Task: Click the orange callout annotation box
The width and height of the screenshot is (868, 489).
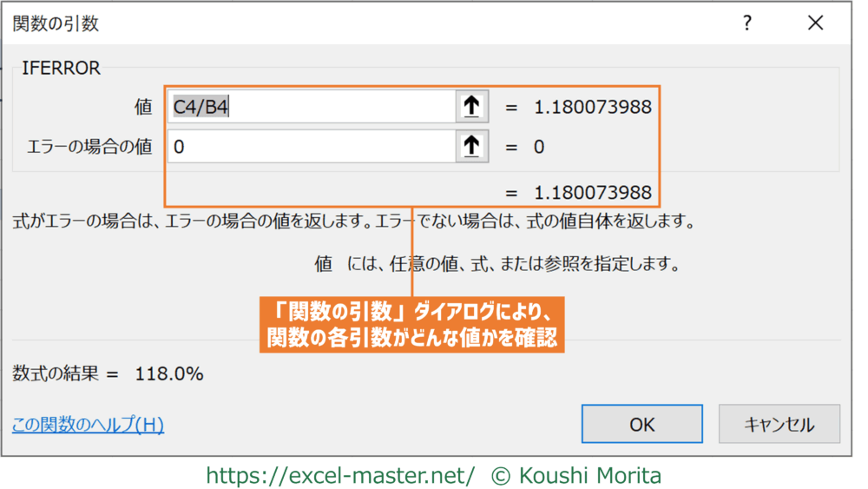Action: [412, 324]
